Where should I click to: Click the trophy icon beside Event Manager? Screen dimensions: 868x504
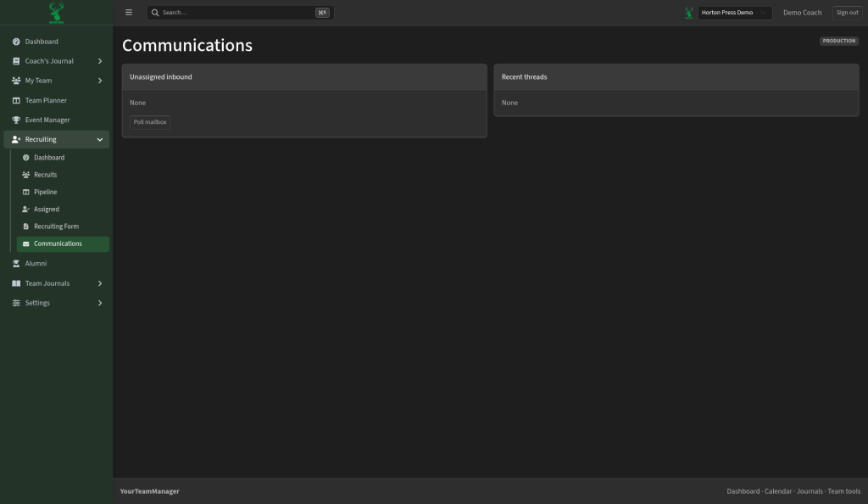click(16, 120)
